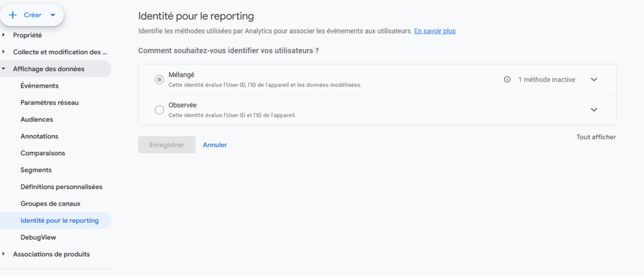Image resolution: width=644 pixels, height=277 pixels.
Task: Expand the Observée option details chevron
Action: [x=594, y=110]
